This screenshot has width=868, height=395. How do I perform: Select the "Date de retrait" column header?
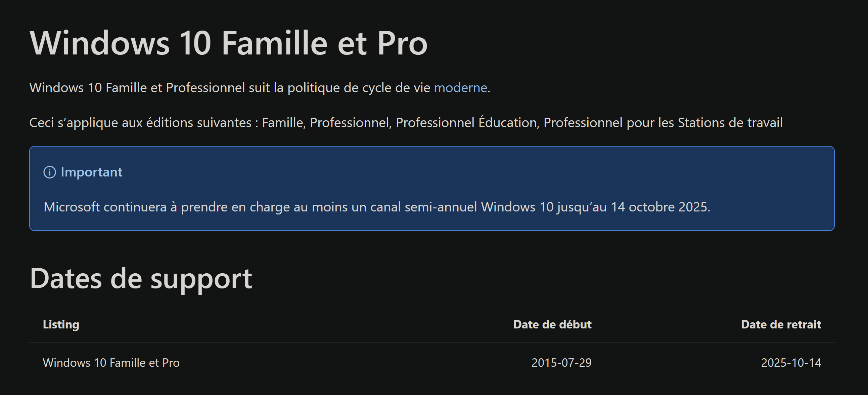click(x=781, y=324)
